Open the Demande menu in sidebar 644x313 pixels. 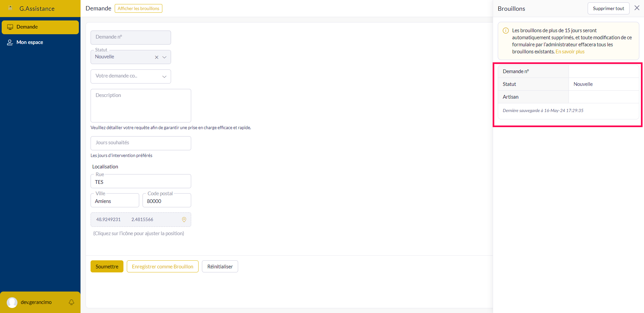click(40, 27)
